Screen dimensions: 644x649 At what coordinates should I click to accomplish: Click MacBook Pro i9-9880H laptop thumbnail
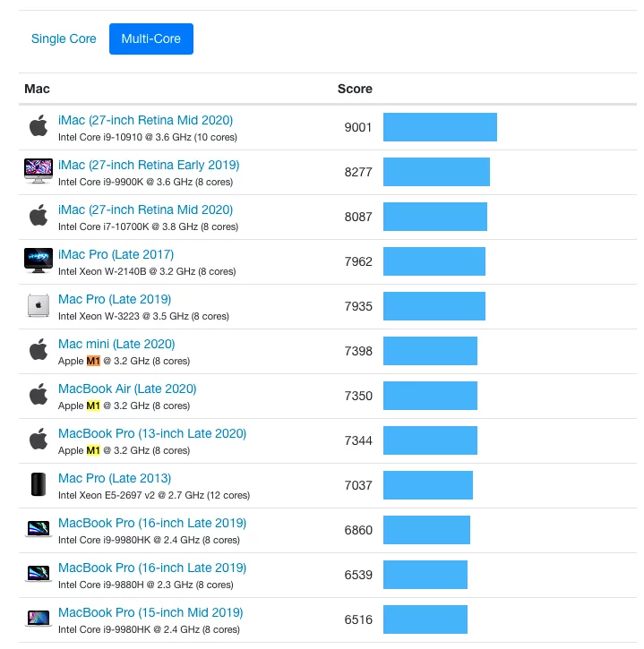tap(39, 573)
